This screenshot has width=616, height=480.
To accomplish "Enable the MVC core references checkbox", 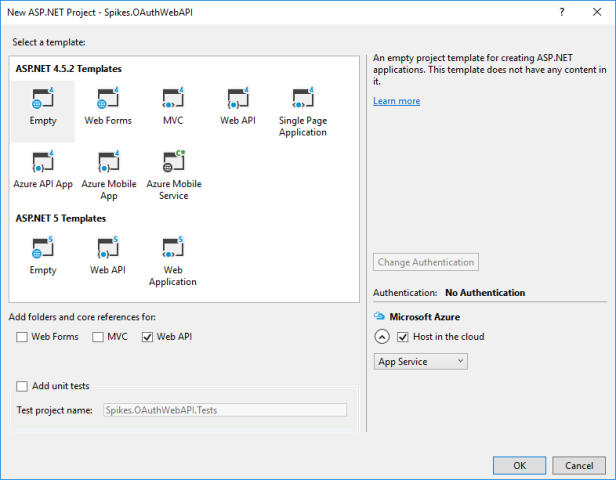I will (98, 337).
